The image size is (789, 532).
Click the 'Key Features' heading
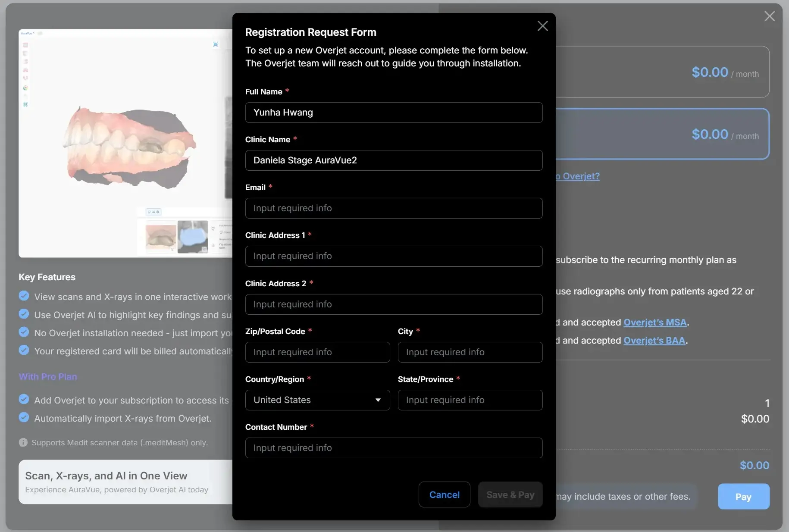coord(47,277)
